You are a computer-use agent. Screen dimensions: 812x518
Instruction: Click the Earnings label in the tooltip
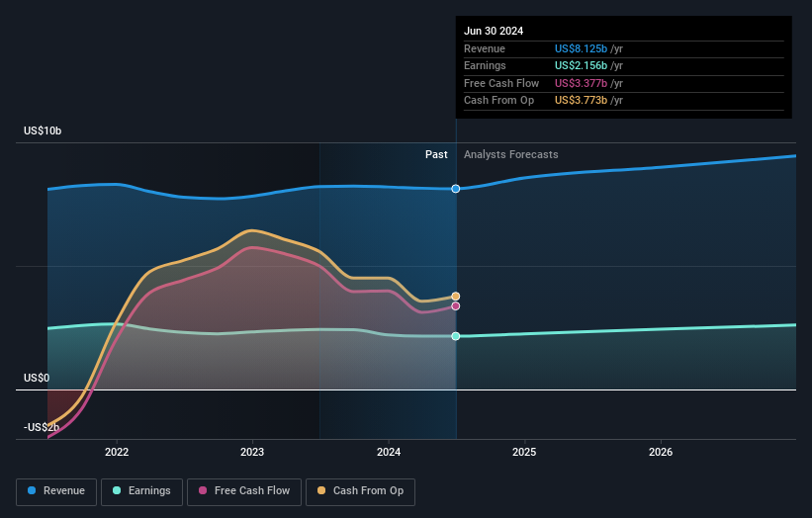pyautogui.click(x=485, y=65)
